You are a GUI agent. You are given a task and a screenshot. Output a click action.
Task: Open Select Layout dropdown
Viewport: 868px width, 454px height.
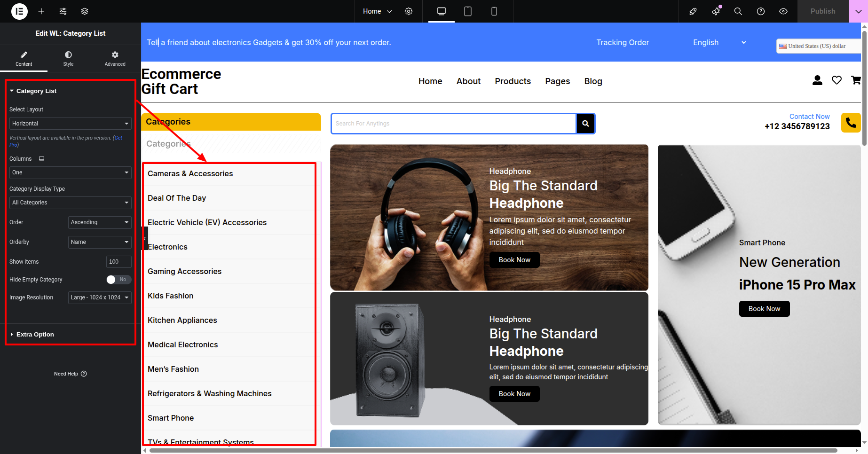point(70,124)
